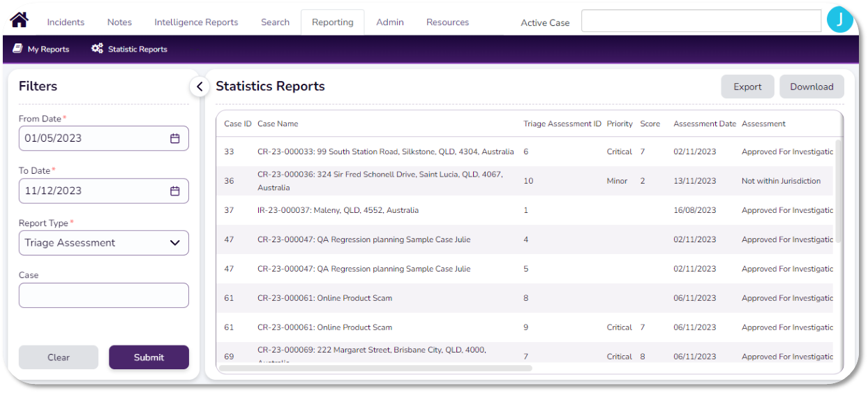Open the Intelligence Reports tab
This screenshot has width=868, height=393.
196,22
